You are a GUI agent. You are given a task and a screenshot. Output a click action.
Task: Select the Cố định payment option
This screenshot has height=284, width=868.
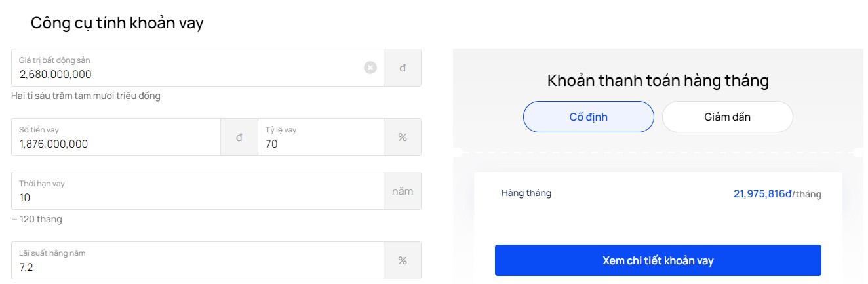[589, 117]
